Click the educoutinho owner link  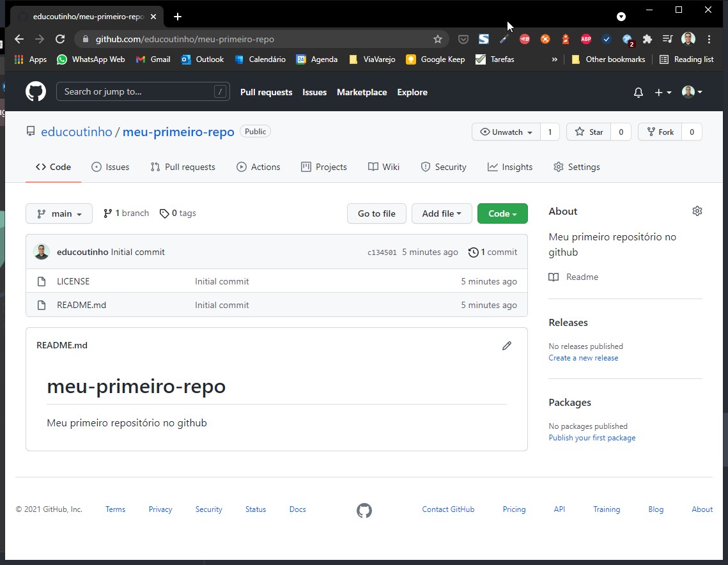[x=77, y=132]
